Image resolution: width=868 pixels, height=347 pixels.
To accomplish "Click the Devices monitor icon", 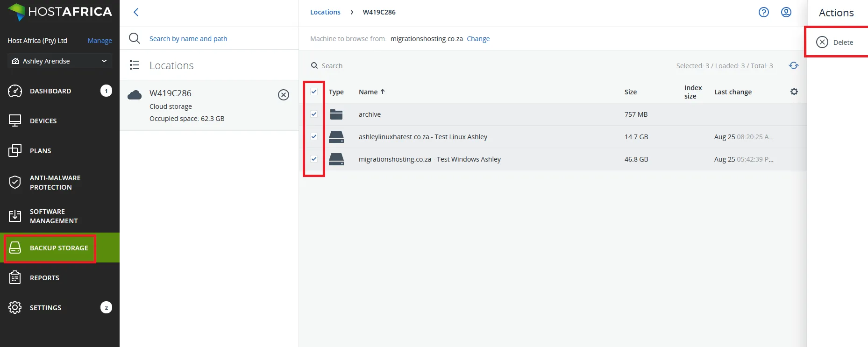I will coord(15,120).
